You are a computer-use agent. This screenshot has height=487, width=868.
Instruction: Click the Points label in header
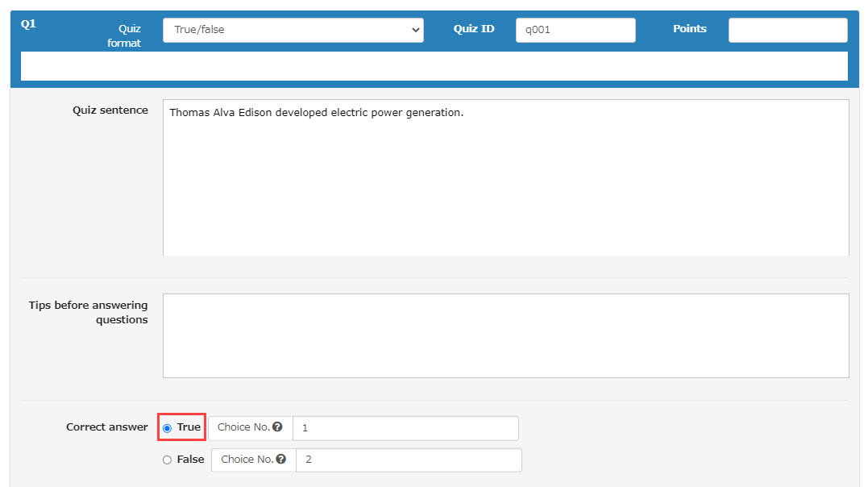tap(689, 29)
